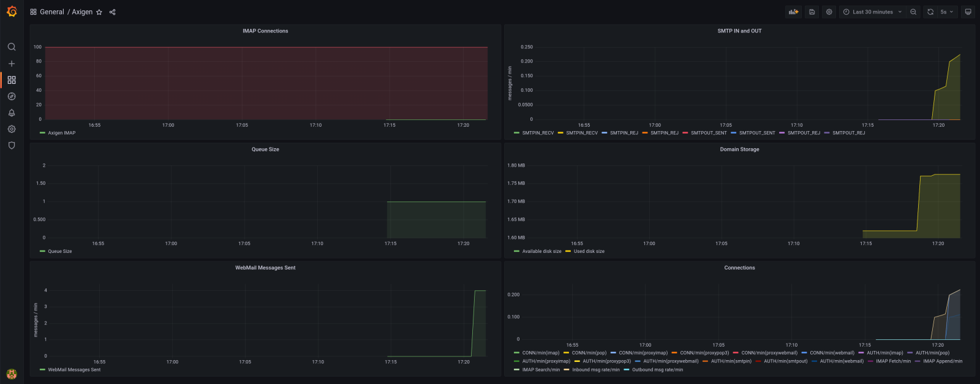Open the Dashboards sidebar section
This screenshot has height=384, width=980.
[12, 80]
